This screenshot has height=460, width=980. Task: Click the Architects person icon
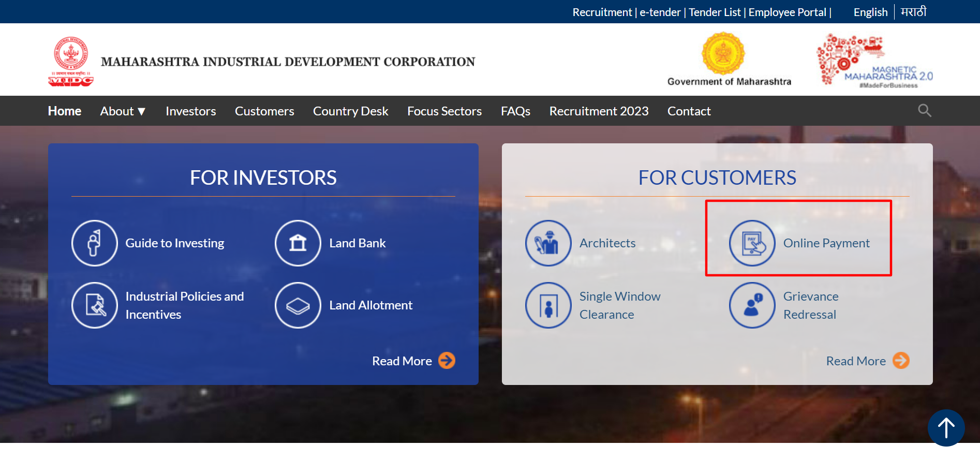pyautogui.click(x=548, y=243)
